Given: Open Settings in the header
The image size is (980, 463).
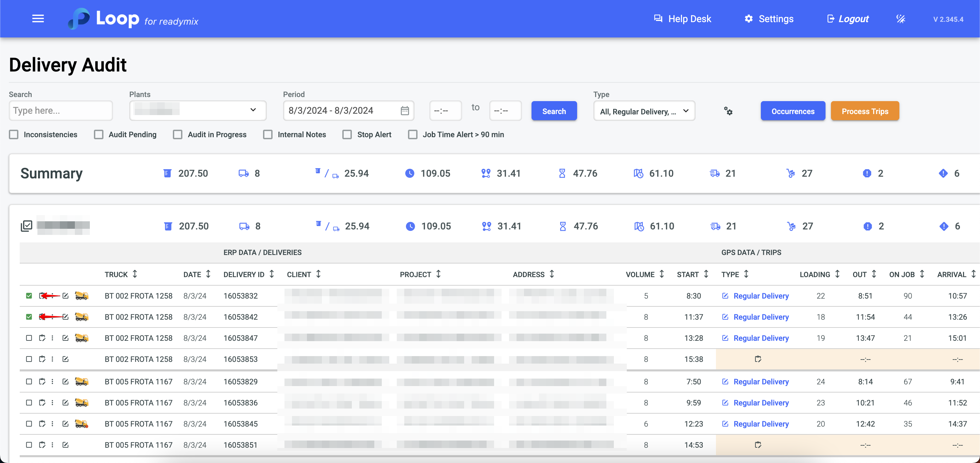Looking at the screenshot, I should 769,19.
